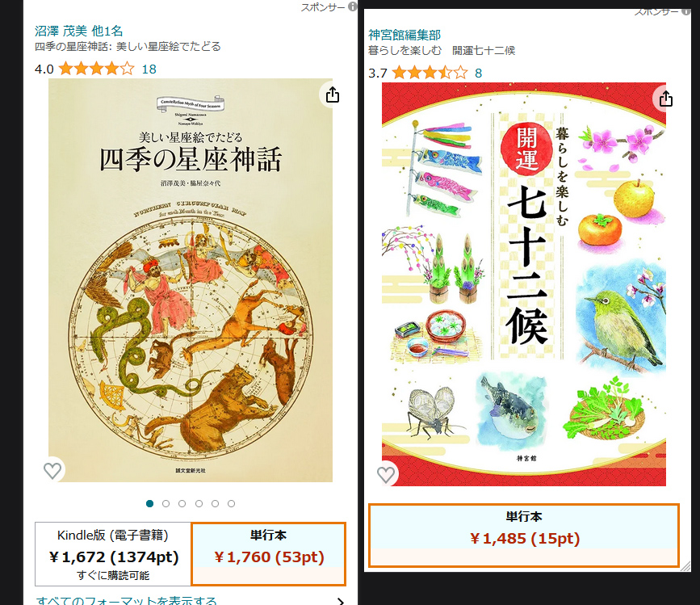Image resolution: width=700 pixels, height=605 pixels.
Task: Click share icon on 開運七十二候 cover
Action: 665,99
